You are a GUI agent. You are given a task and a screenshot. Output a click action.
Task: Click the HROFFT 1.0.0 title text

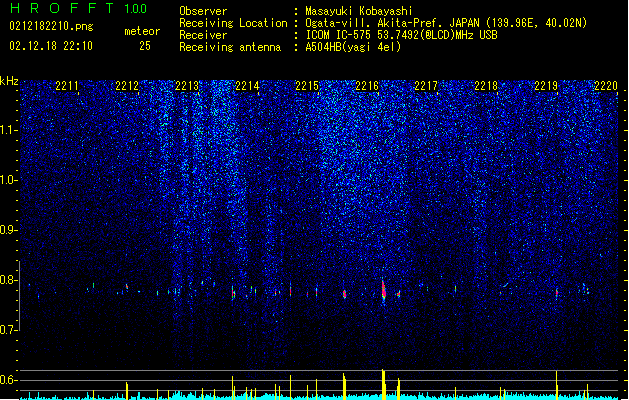78,8
